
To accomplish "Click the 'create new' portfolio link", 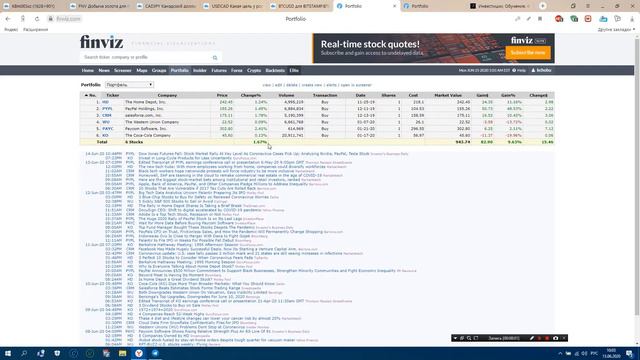I will pyautogui.click(x=312, y=85).
